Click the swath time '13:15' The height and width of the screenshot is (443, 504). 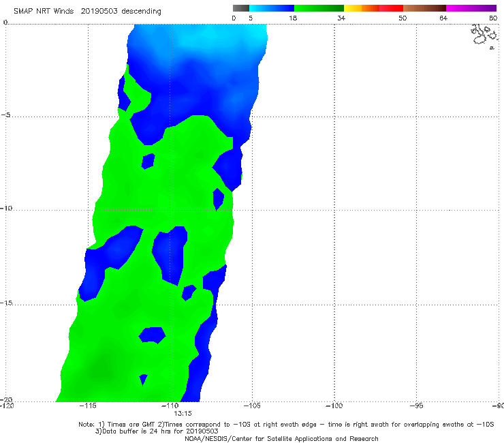tap(183, 414)
